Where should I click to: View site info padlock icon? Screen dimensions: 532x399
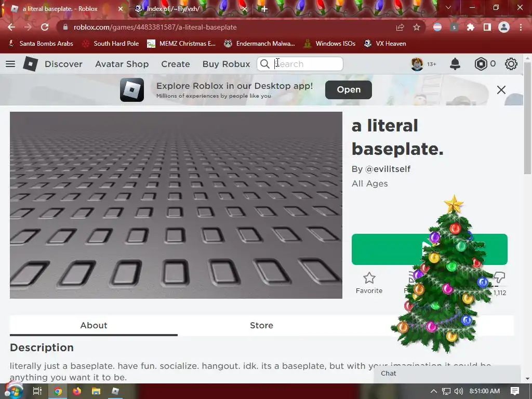[x=65, y=27]
